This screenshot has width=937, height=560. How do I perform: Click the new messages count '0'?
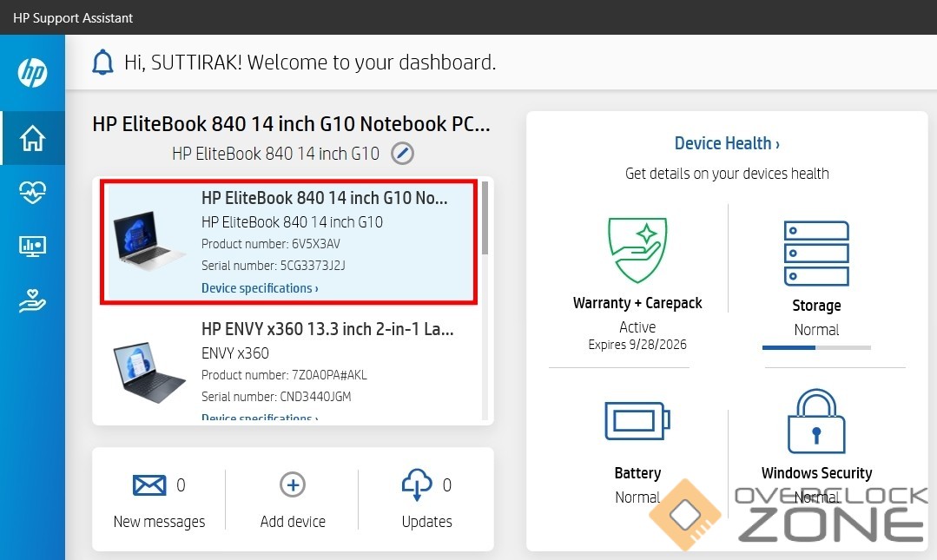click(181, 484)
